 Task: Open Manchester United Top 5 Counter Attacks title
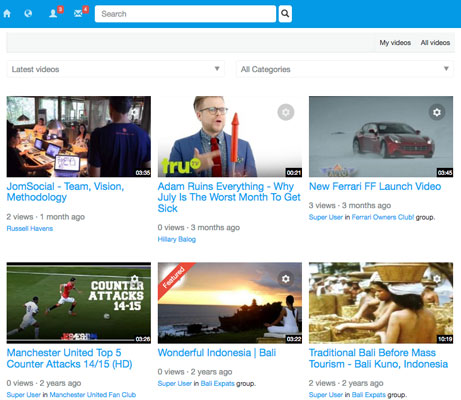[69, 358]
